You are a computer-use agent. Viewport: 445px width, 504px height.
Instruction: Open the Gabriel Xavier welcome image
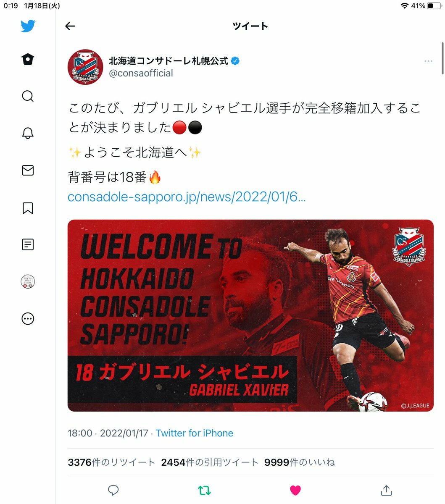(x=250, y=315)
